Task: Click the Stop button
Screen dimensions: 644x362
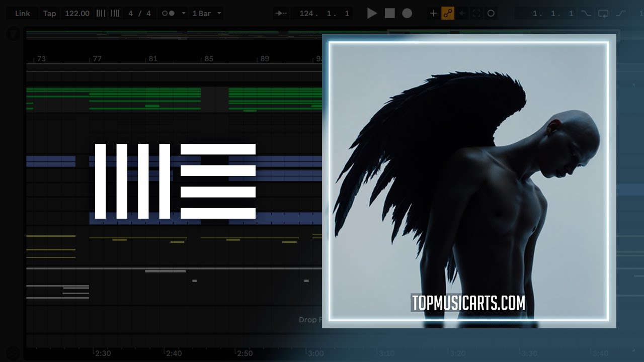Action: tap(389, 14)
